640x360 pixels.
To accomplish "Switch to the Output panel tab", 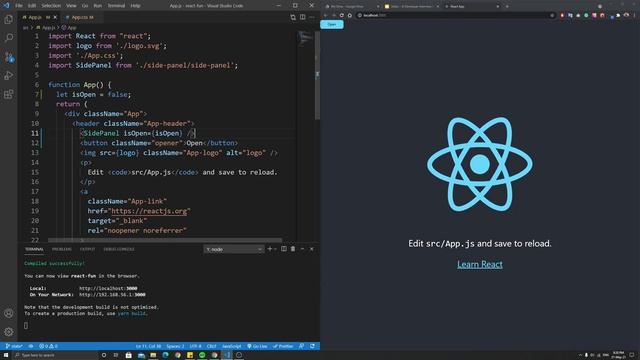I will click(87, 249).
